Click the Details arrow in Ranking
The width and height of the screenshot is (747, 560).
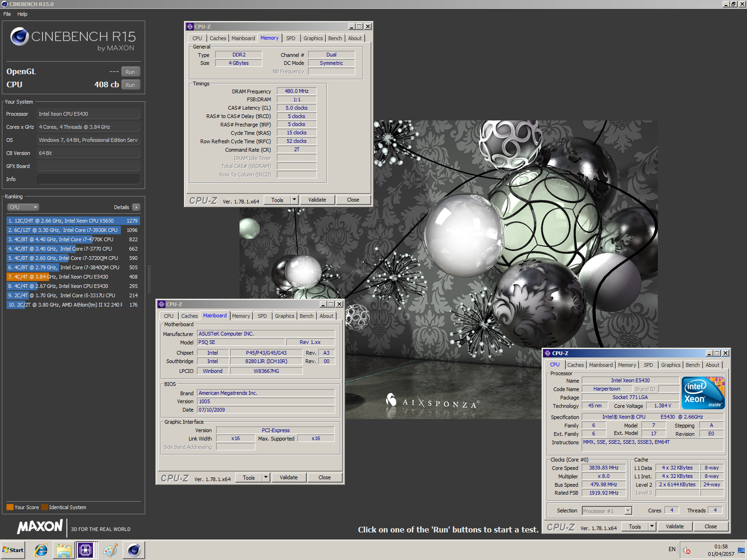click(136, 207)
